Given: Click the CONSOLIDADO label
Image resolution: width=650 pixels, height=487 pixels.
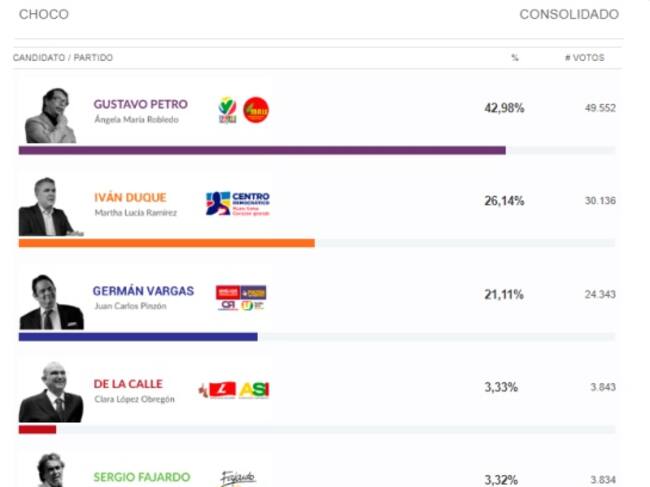Looking at the screenshot, I should point(568,15).
